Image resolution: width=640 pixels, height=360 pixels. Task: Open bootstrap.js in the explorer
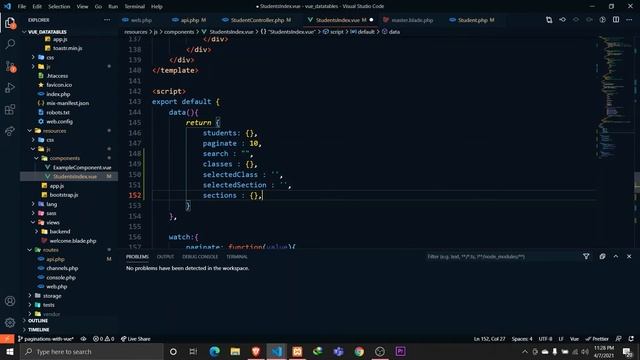(64, 195)
